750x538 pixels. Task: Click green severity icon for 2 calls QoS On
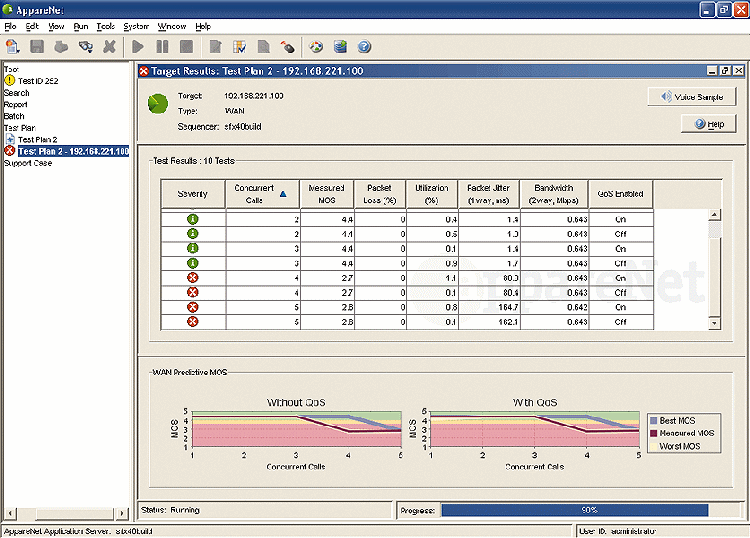[193, 220]
